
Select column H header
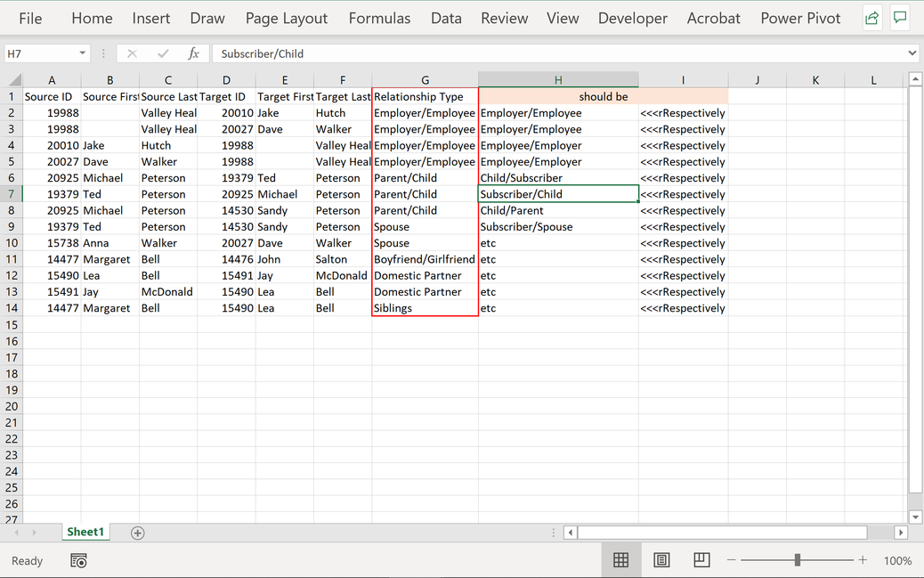pyautogui.click(x=558, y=79)
